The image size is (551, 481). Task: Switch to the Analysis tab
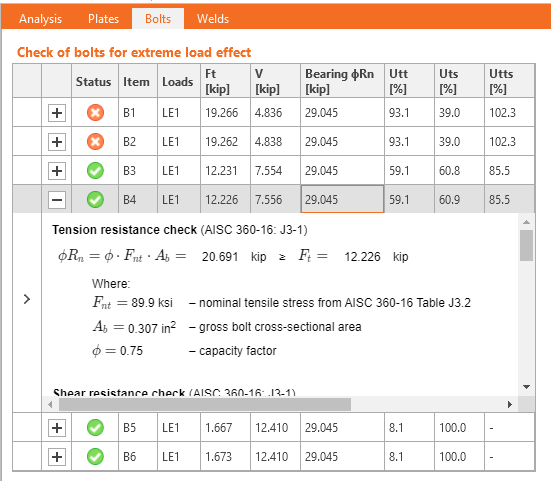pos(40,19)
